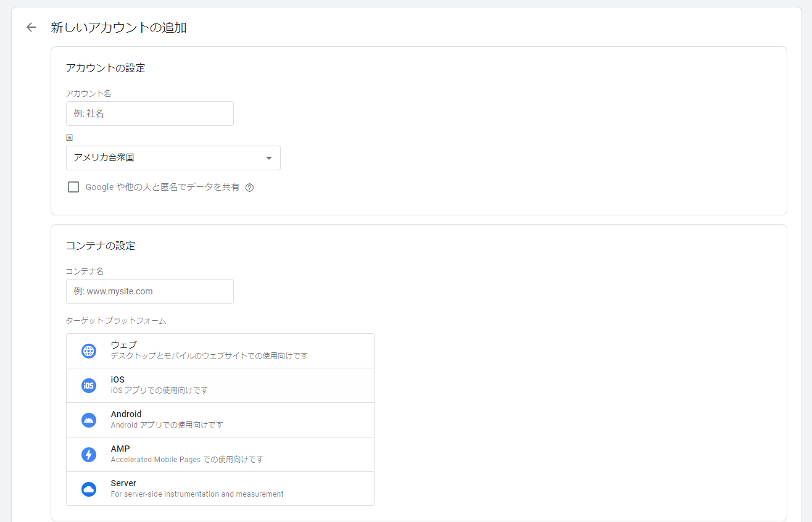This screenshot has height=522, width=812.
Task: Click the コンテナ名 input field
Action: (150, 291)
